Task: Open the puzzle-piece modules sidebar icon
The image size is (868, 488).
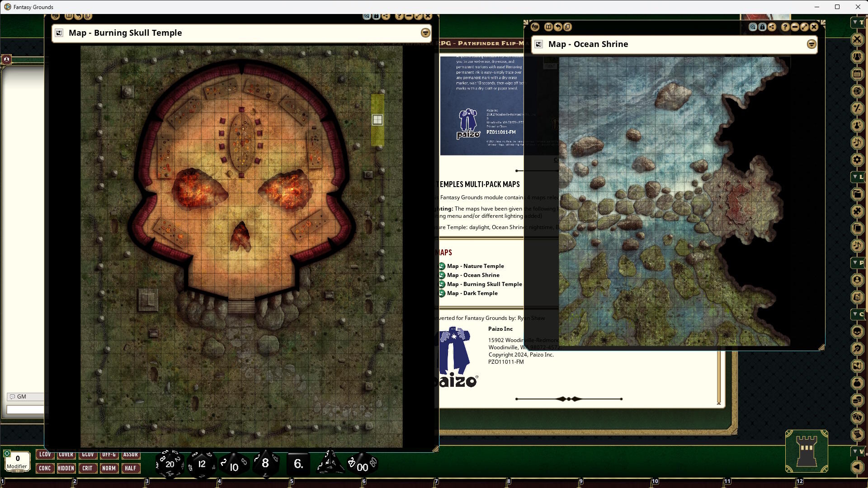Action: click(857, 211)
